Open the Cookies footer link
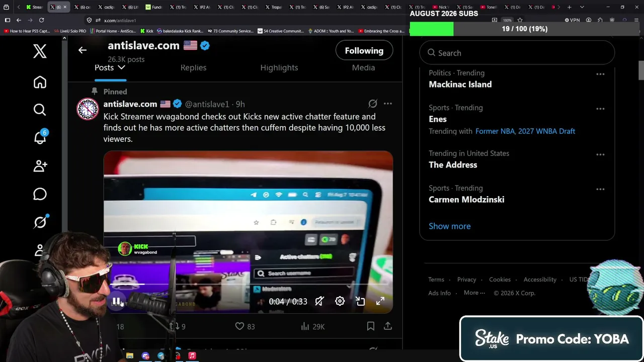This screenshot has width=644, height=362. (500, 280)
